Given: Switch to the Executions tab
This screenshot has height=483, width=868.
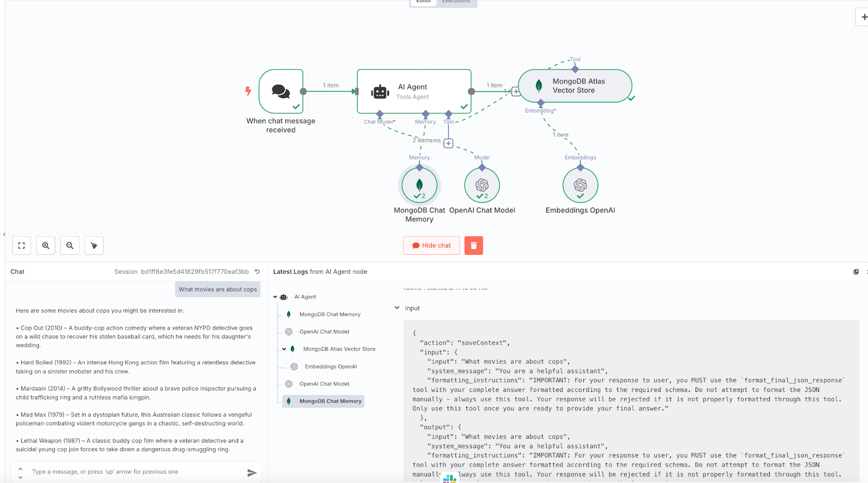Looking at the screenshot, I should tap(456, 2).
